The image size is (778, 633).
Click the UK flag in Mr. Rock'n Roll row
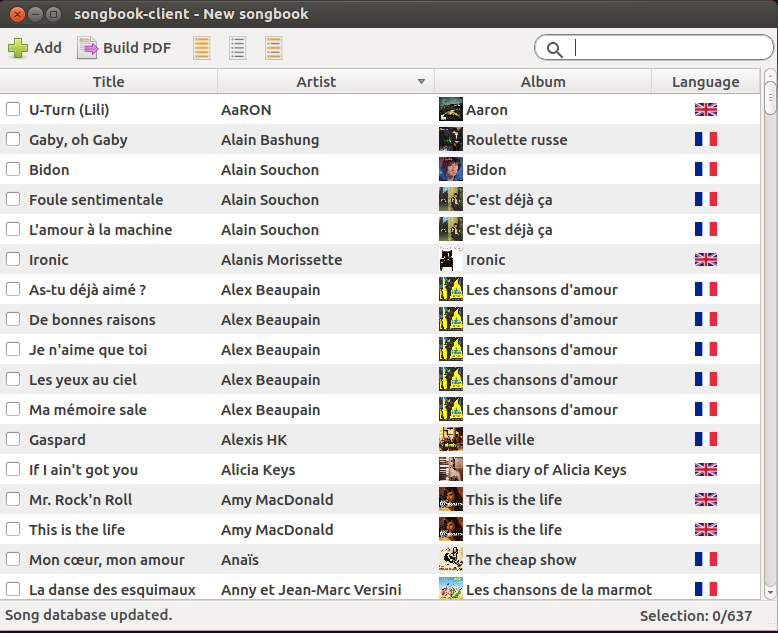(706, 500)
